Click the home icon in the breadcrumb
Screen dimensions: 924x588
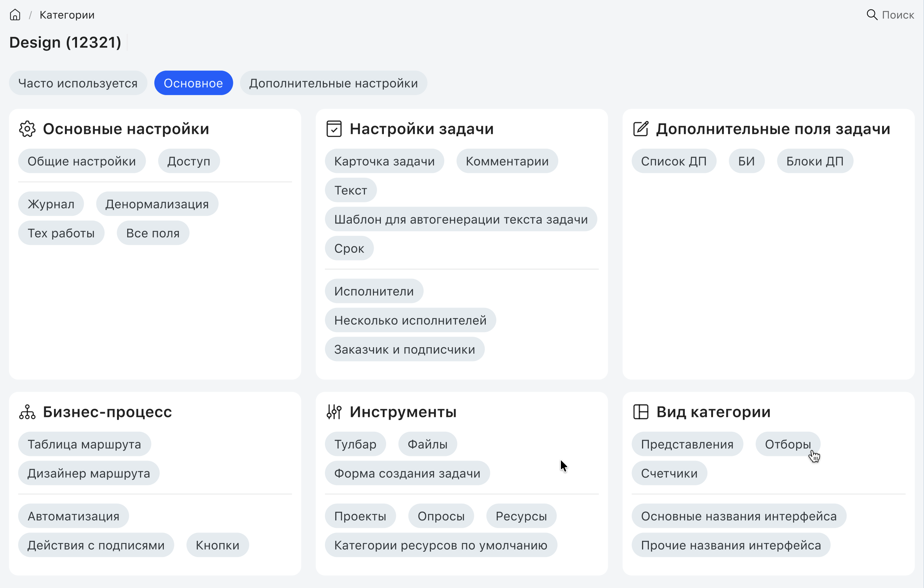coord(15,15)
